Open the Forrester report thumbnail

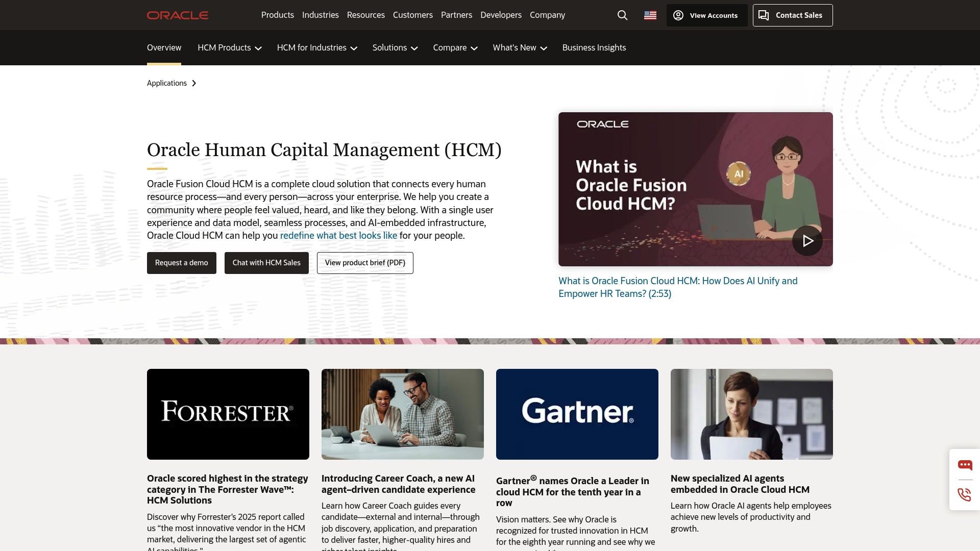coord(228,414)
